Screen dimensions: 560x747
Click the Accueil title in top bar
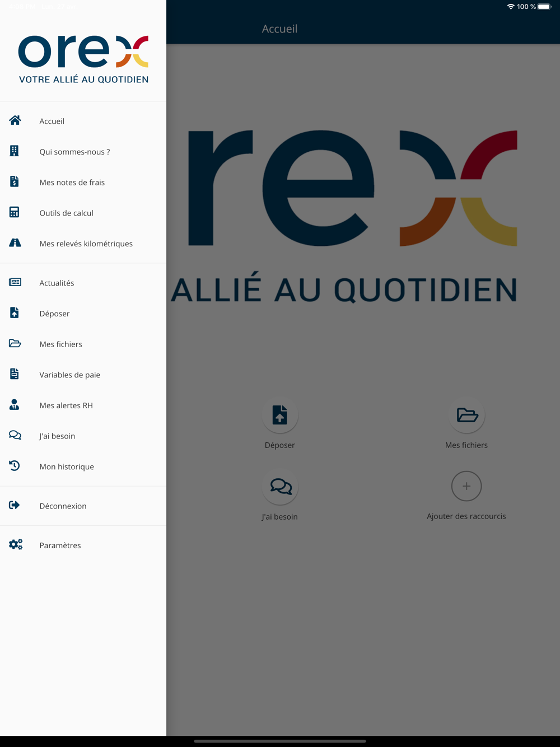pos(280,29)
